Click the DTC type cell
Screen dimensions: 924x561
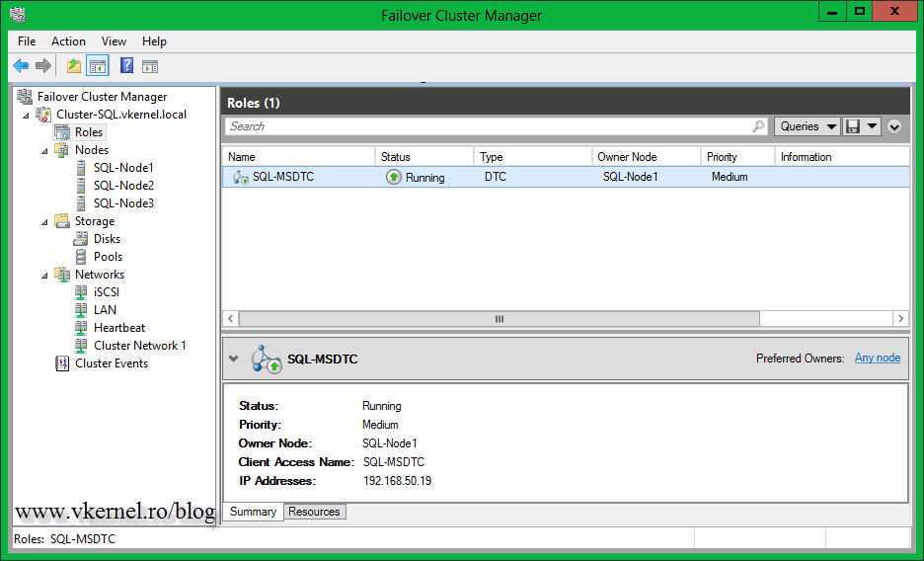click(x=495, y=177)
